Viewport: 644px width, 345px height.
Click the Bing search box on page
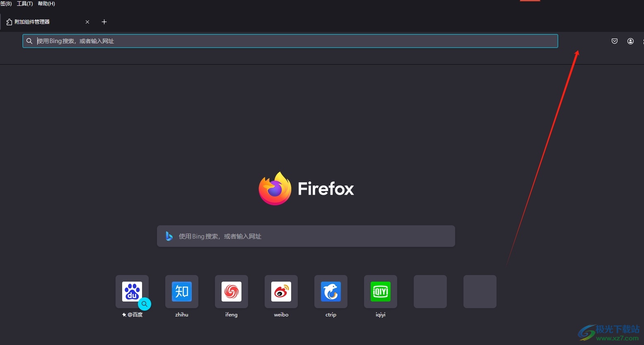306,236
